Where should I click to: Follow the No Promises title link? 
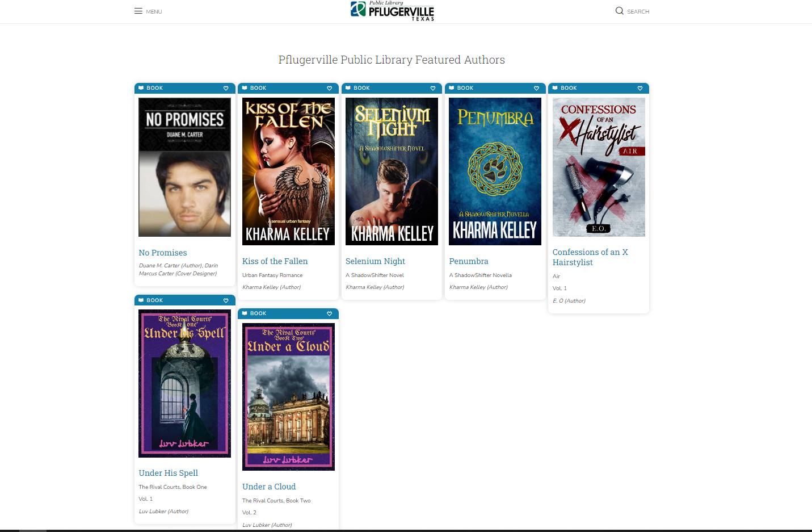click(x=163, y=253)
